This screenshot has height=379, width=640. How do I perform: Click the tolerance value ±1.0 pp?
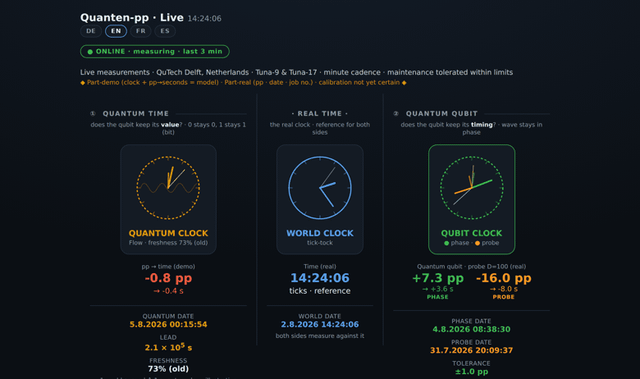(471, 372)
